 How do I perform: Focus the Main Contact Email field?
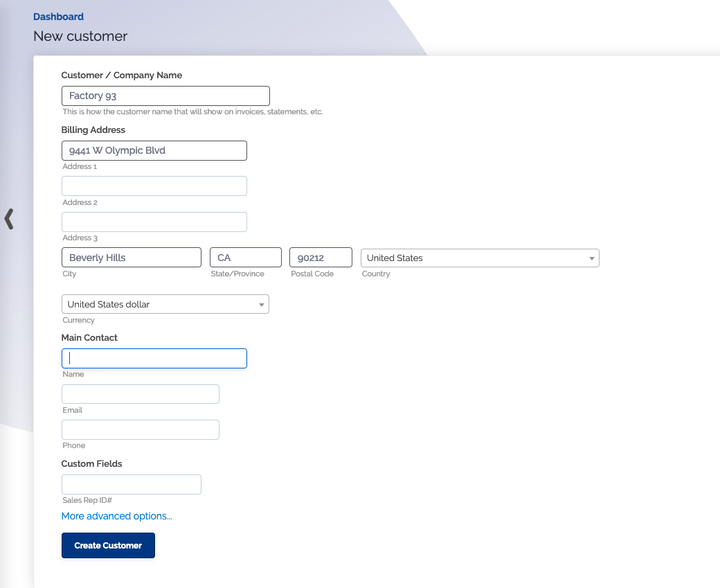(x=140, y=394)
